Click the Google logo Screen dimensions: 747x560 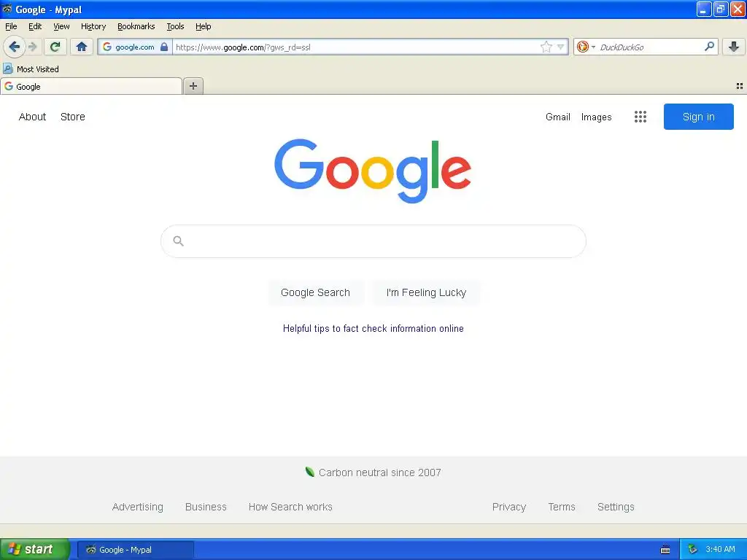(x=373, y=171)
